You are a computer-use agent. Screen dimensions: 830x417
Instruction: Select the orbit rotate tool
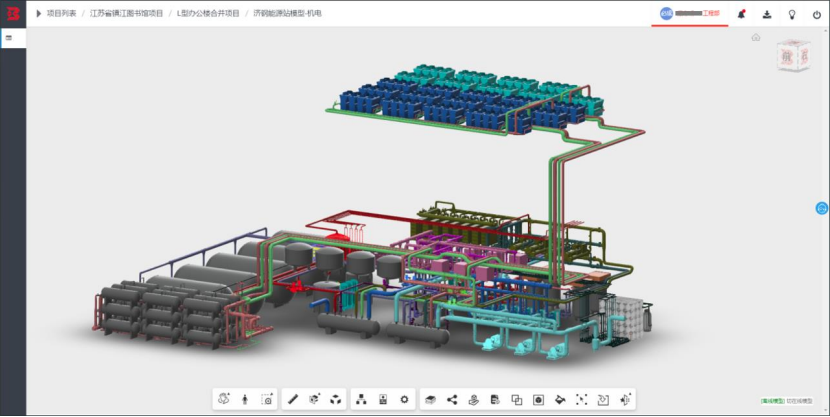224,399
